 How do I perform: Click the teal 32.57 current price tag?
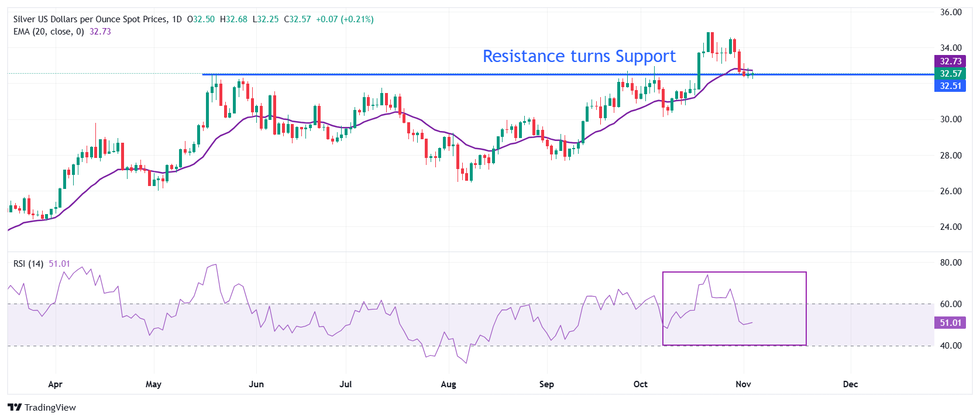pyautogui.click(x=950, y=74)
